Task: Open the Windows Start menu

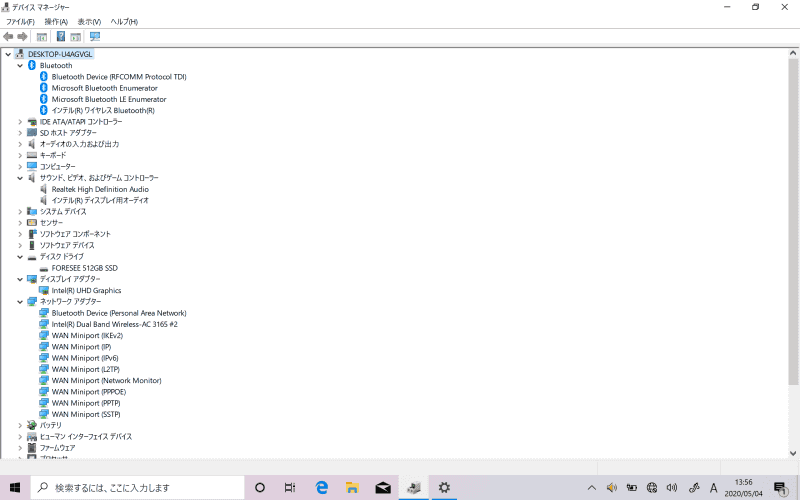Action: [15, 488]
